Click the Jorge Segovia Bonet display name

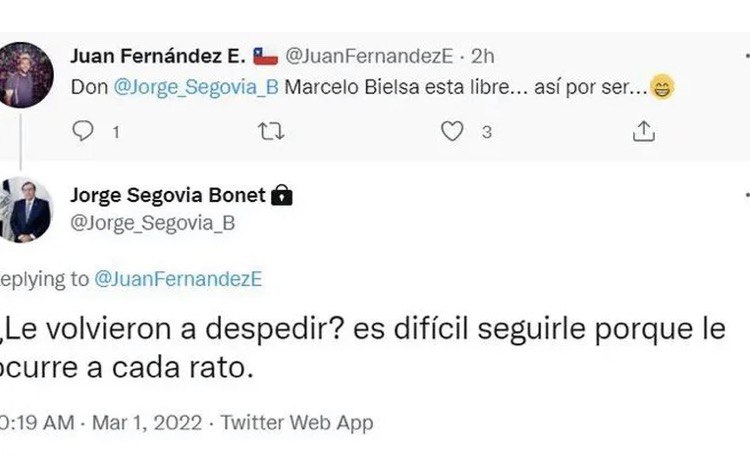[x=167, y=196]
